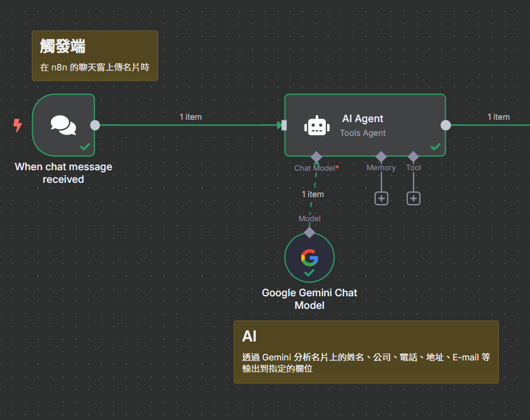Click the green checkmark on AI Agent node

point(435,147)
